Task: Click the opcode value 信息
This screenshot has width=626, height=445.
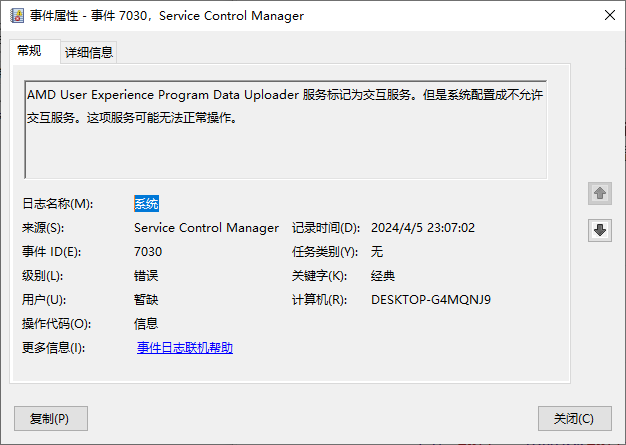Action: pyautogui.click(x=146, y=324)
